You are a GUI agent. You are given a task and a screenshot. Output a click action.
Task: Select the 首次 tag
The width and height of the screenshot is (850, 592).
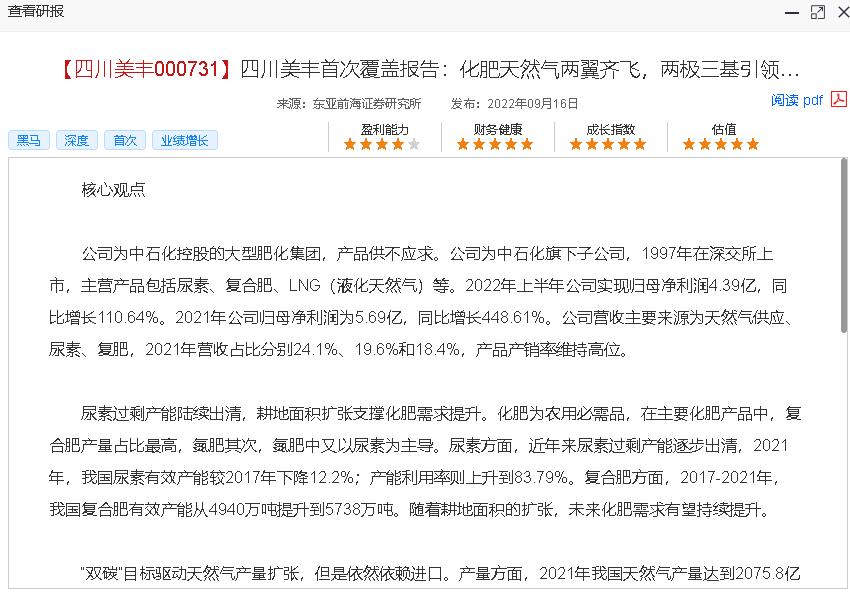tap(125, 140)
